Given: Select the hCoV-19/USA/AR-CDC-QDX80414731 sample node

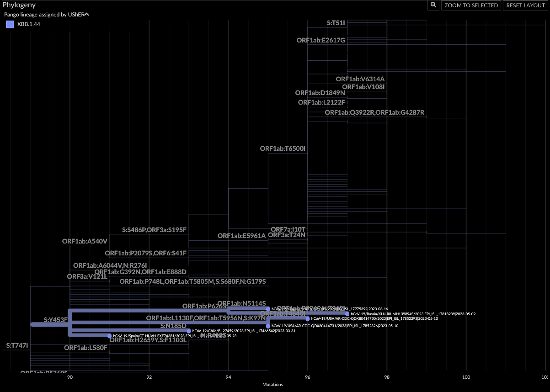Looking at the screenshot, I should tap(267, 326).
